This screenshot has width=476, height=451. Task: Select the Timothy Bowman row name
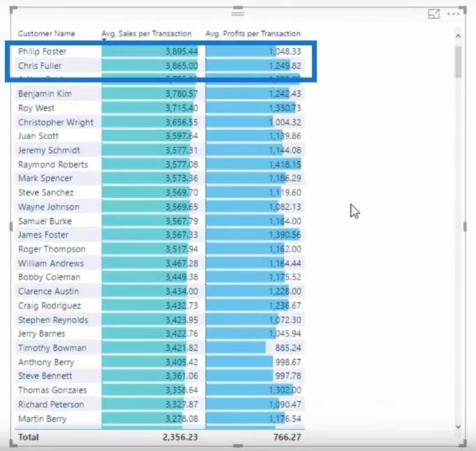coord(52,348)
